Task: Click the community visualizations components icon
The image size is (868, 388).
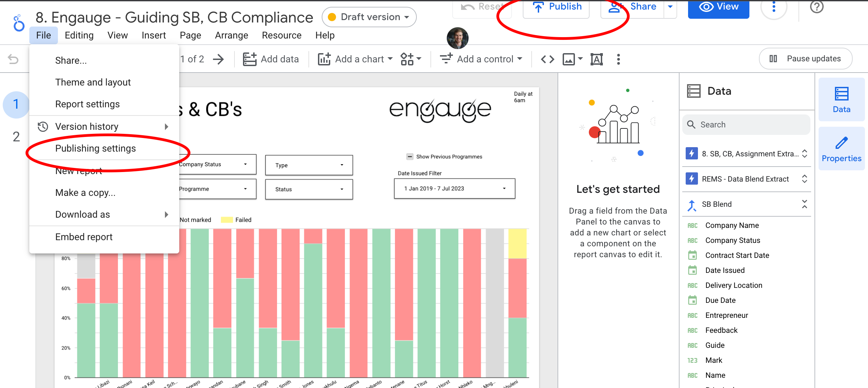Action: click(x=407, y=59)
